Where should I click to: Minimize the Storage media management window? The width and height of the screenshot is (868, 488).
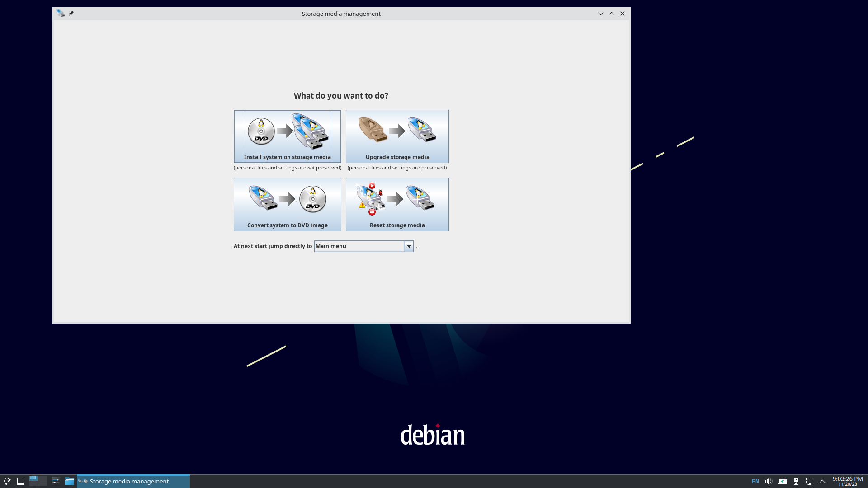click(x=601, y=14)
